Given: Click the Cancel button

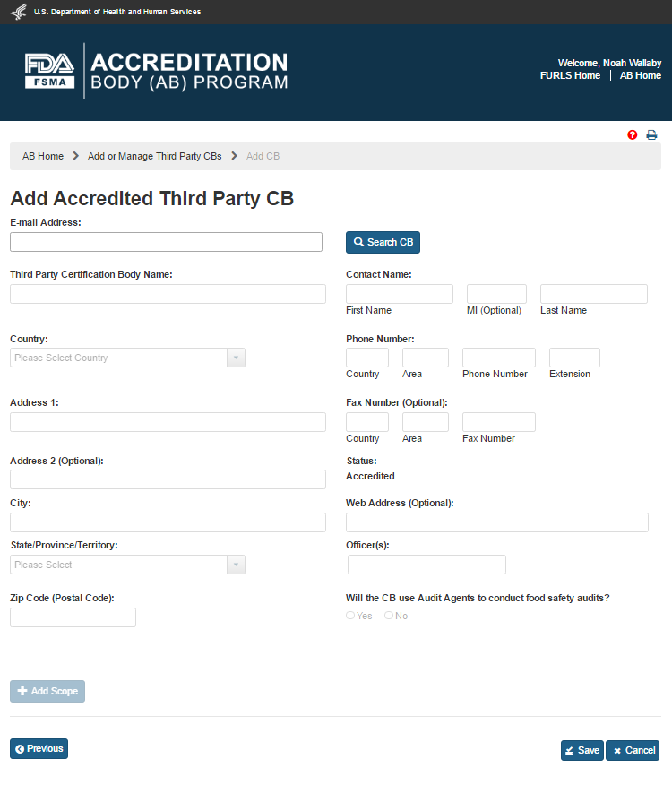Looking at the screenshot, I should point(633,750).
